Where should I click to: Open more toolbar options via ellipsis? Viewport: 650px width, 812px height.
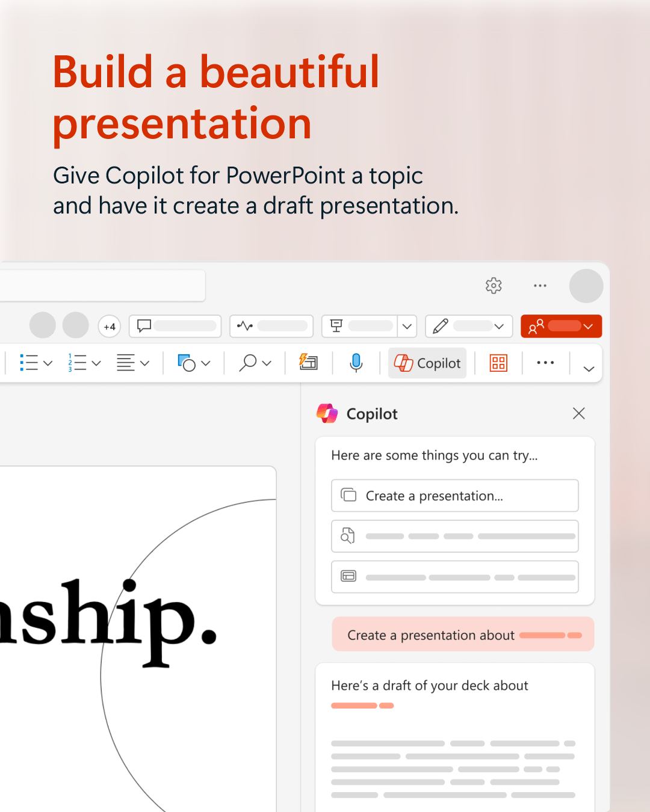pos(545,363)
